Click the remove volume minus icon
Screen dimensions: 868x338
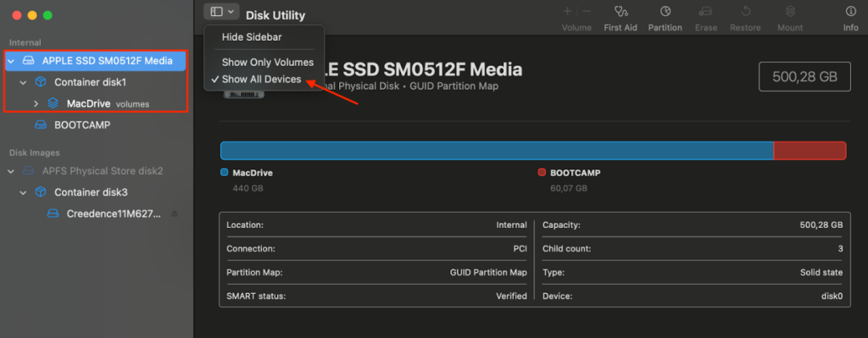pyautogui.click(x=587, y=11)
